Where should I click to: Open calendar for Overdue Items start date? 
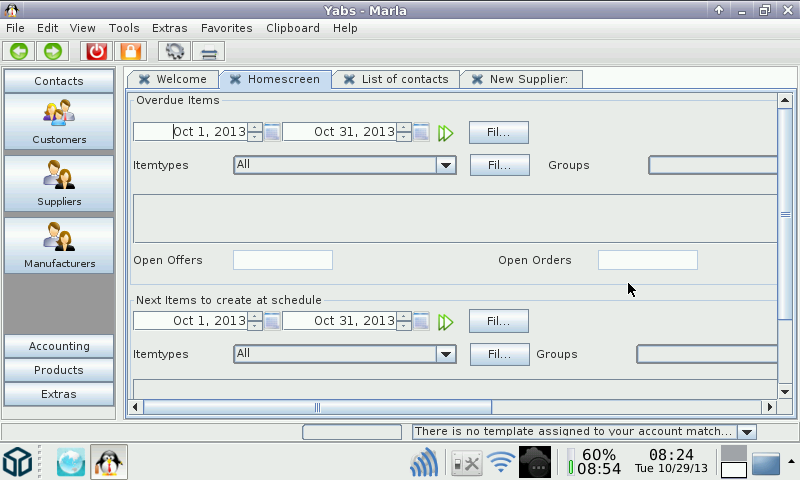272,132
